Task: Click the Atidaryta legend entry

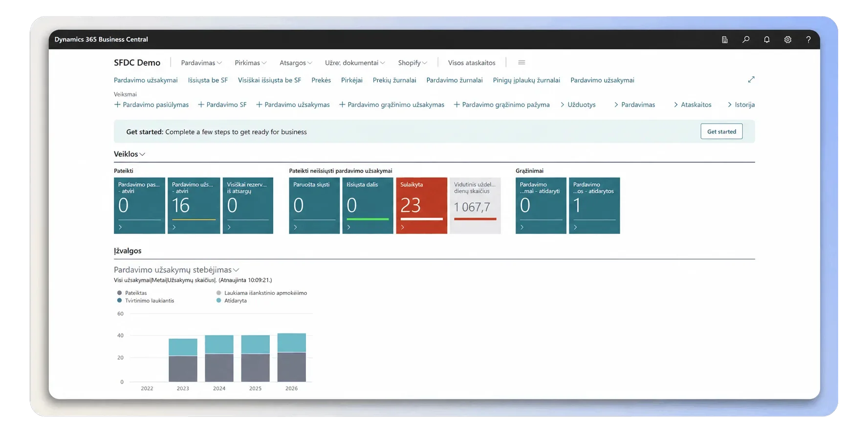Action: [x=232, y=301]
